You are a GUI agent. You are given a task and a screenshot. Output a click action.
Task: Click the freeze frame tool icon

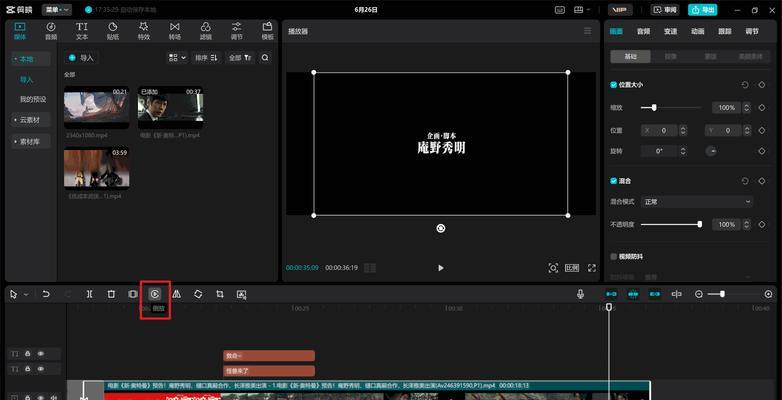click(133, 294)
